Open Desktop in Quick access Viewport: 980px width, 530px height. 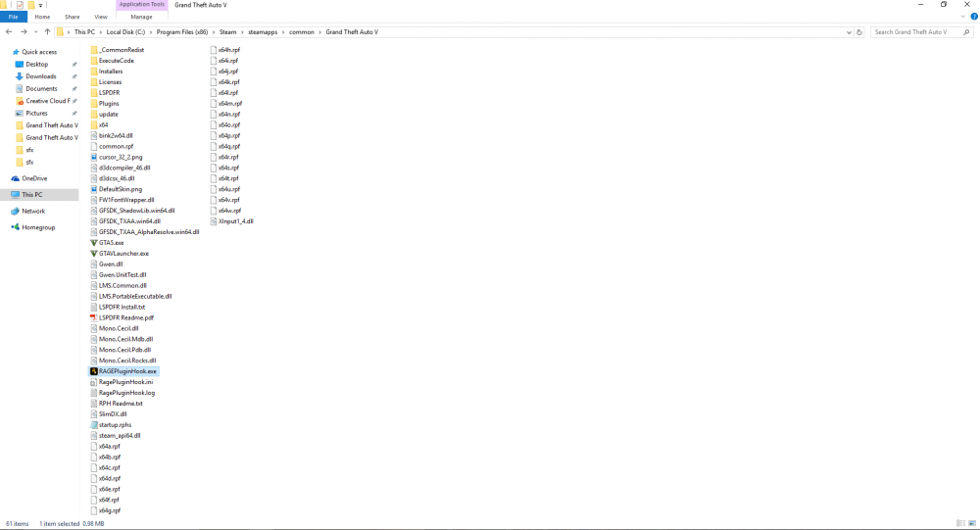[37, 65]
